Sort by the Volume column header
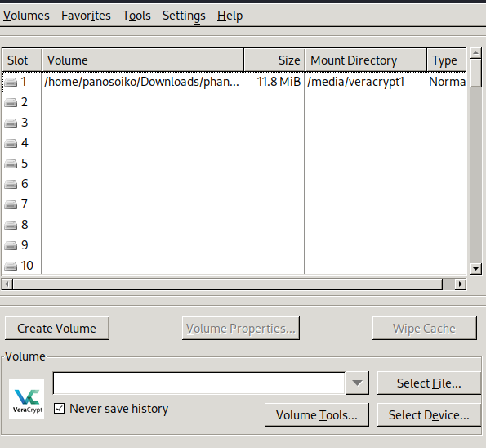 [x=143, y=60]
